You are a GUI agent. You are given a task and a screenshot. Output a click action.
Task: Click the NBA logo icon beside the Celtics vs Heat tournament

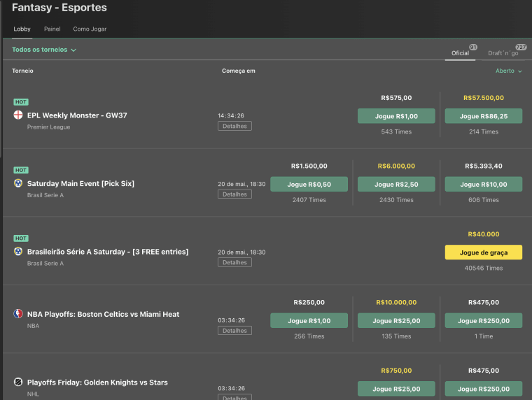tap(18, 313)
